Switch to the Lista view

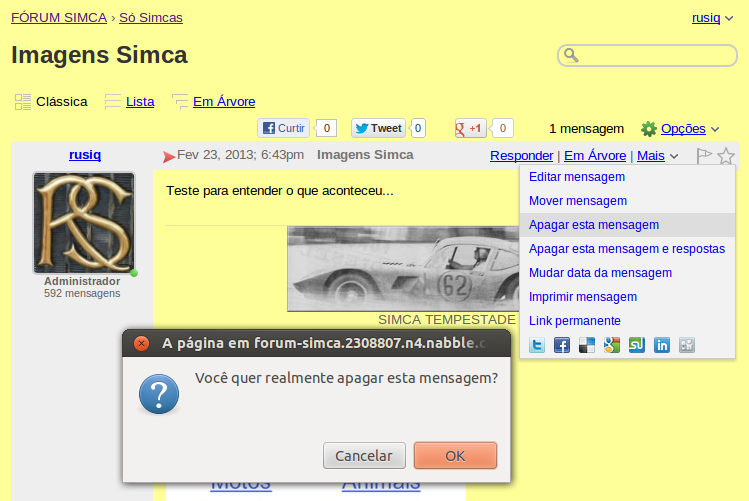pos(139,101)
